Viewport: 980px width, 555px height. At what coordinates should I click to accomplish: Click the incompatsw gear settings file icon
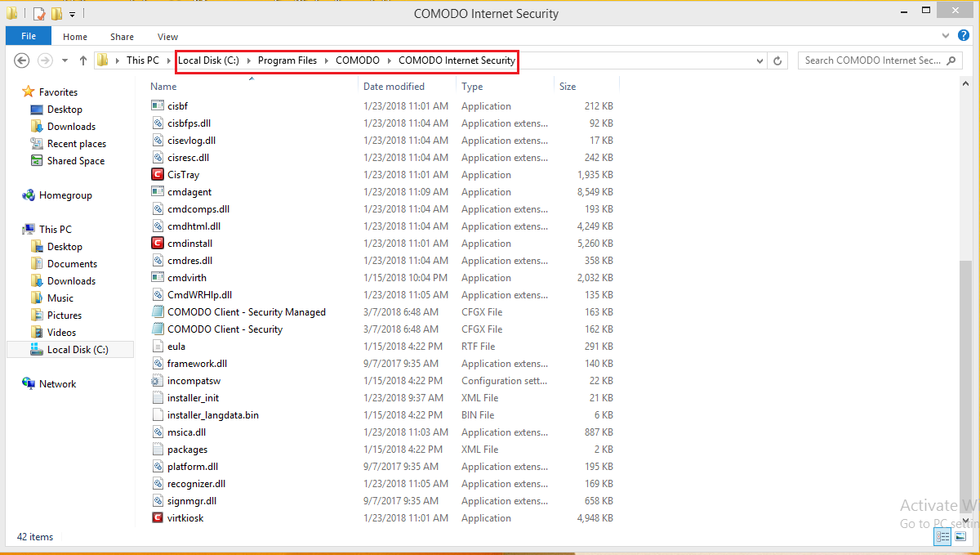(158, 380)
